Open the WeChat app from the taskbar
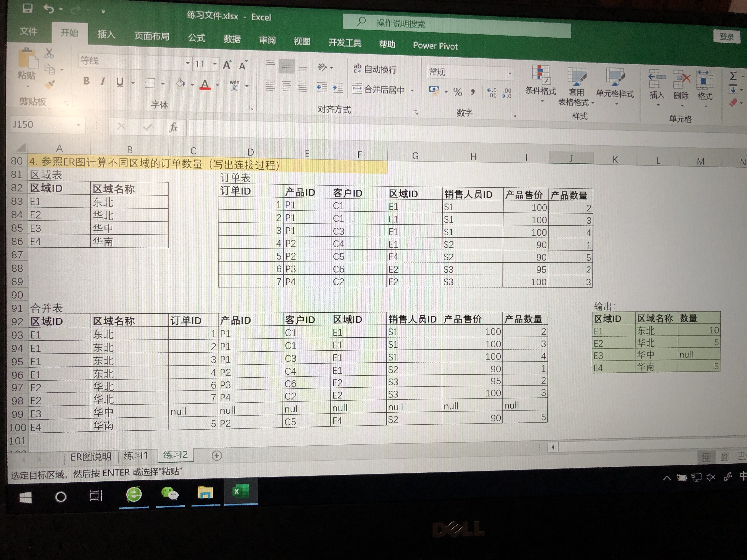 pos(170,494)
